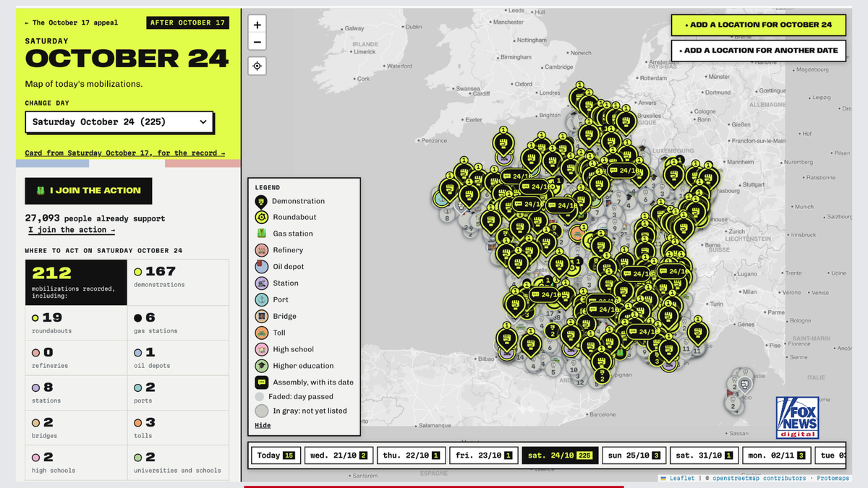Screen dimensions: 868x488
Task: Select the Today 15 date tab
Action: pyautogui.click(x=276, y=455)
